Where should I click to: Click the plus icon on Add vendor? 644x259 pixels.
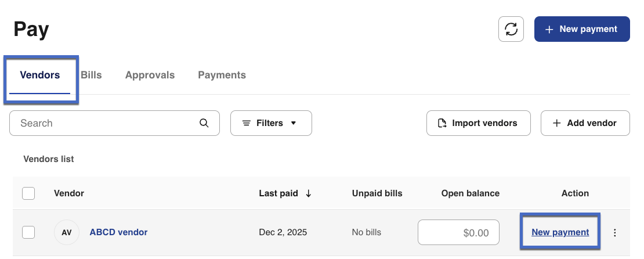557,123
